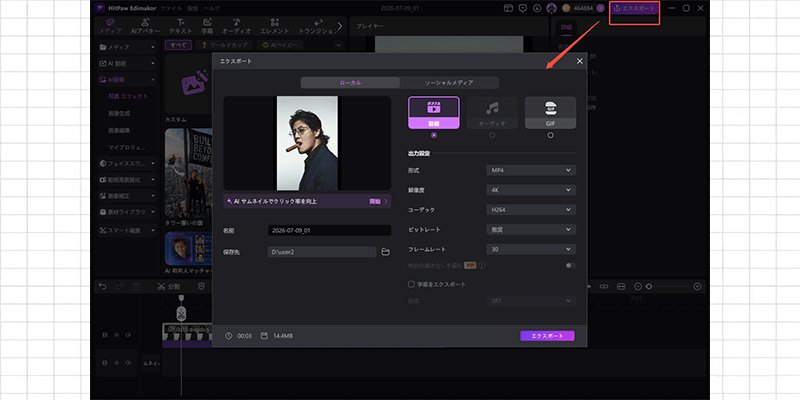Undo with the timeline undo arrow

103,287
